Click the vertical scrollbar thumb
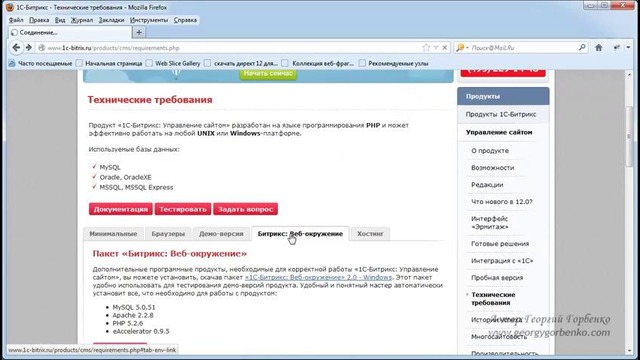This screenshot has width=640, height=360. 629,136
